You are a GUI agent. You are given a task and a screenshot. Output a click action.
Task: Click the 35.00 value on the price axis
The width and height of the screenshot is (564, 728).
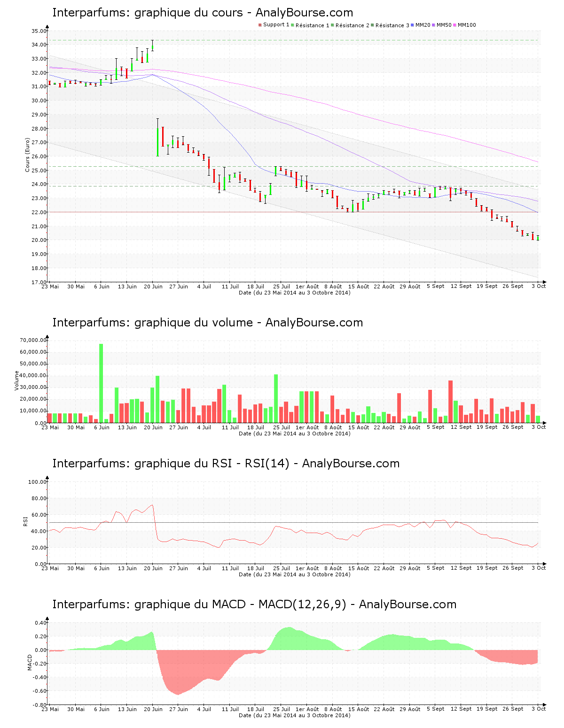[39, 31]
